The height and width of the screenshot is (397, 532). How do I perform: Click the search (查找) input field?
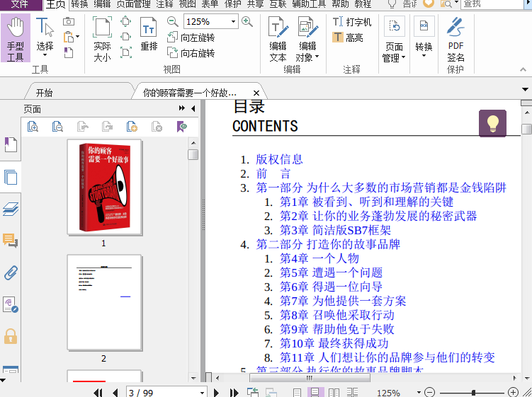(x=493, y=4)
